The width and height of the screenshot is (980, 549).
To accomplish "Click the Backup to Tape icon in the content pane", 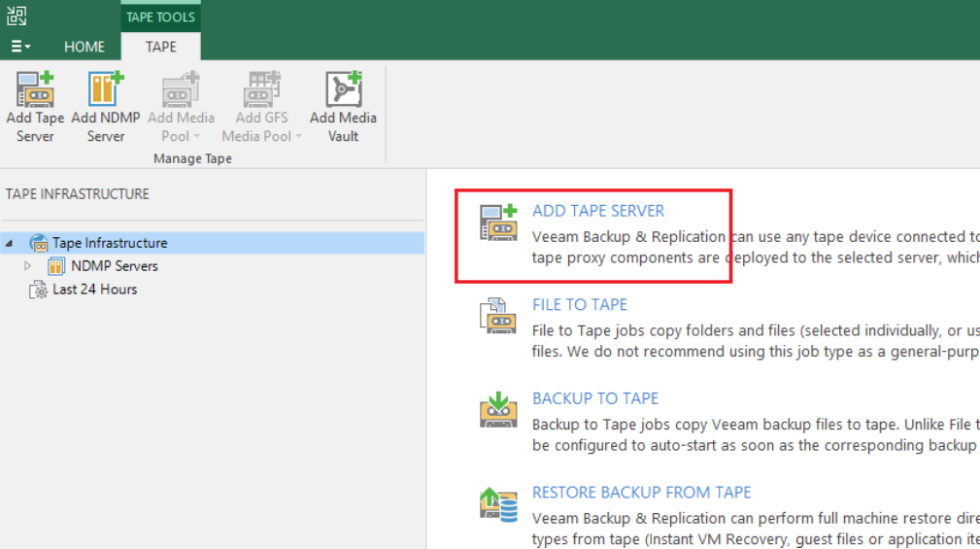I will click(x=498, y=409).
